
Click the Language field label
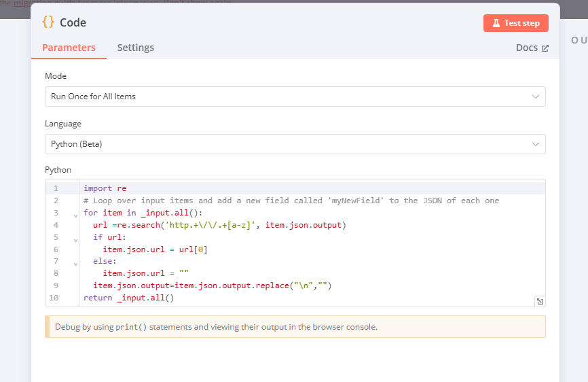click(x=63, y=124)
